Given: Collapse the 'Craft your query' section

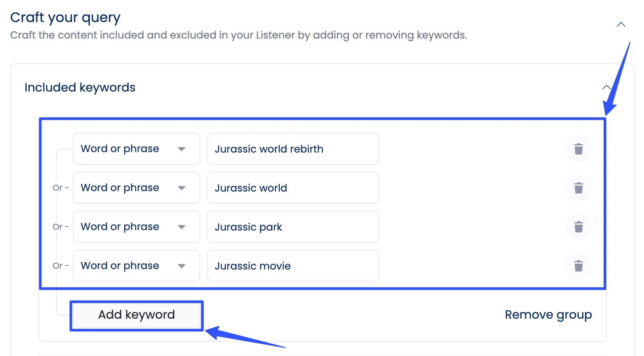Looking at the screenshot, I should (621, 25).
